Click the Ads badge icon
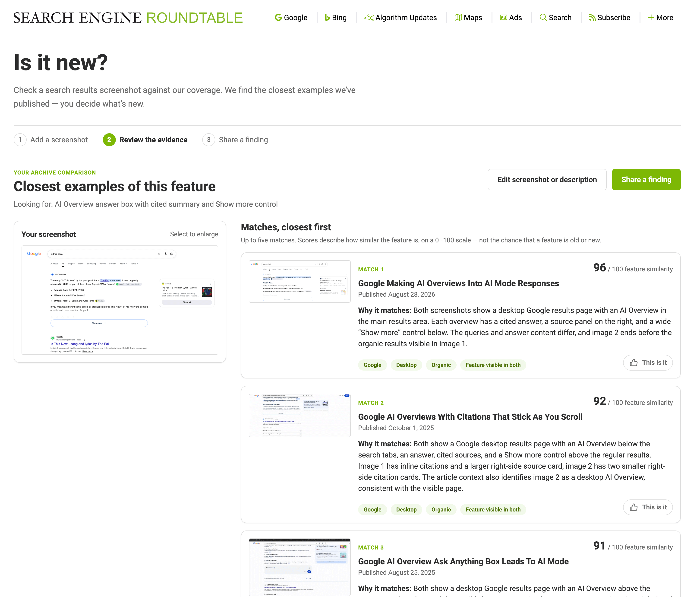Viewport: 700px width, 597px height. (503, 18)
